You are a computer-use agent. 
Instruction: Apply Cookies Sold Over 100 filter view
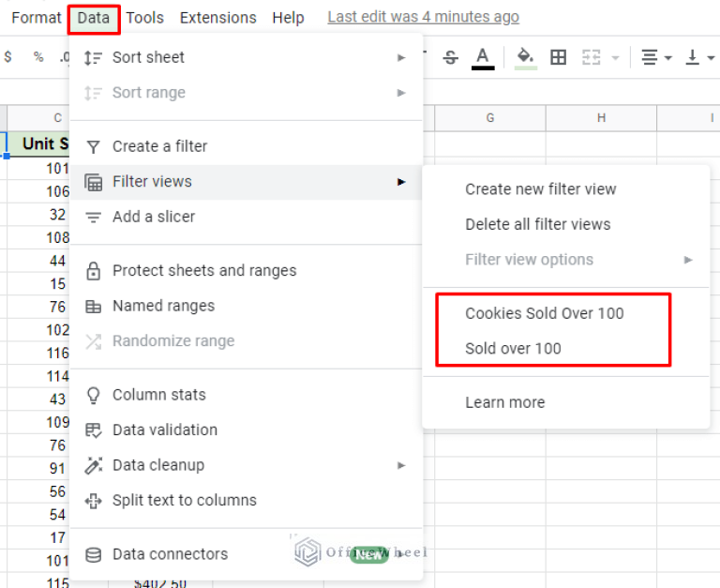[544, 313]
